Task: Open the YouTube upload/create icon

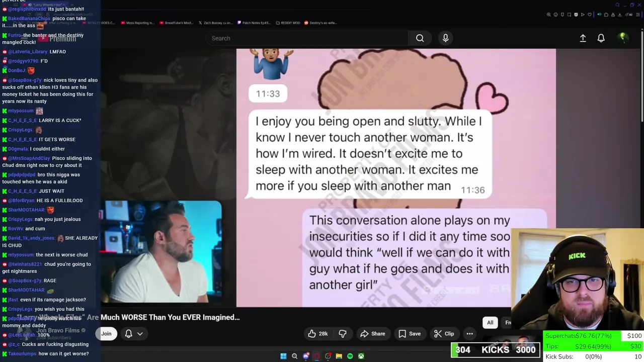Action: coord(583,38)
